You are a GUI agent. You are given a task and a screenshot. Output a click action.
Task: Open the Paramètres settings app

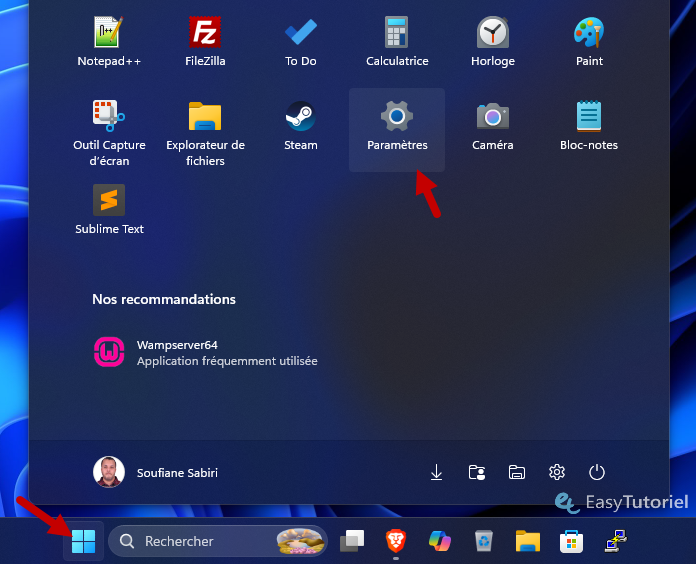(x=397, y=127)
